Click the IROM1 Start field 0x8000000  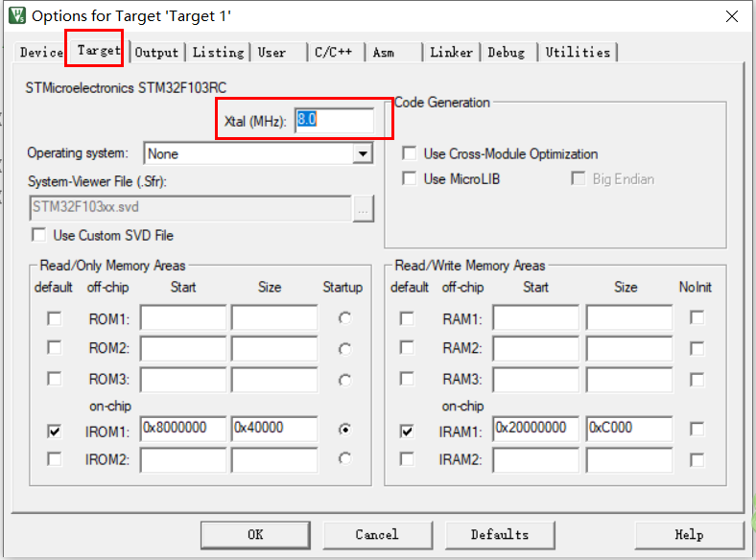[x=182, y=429]
